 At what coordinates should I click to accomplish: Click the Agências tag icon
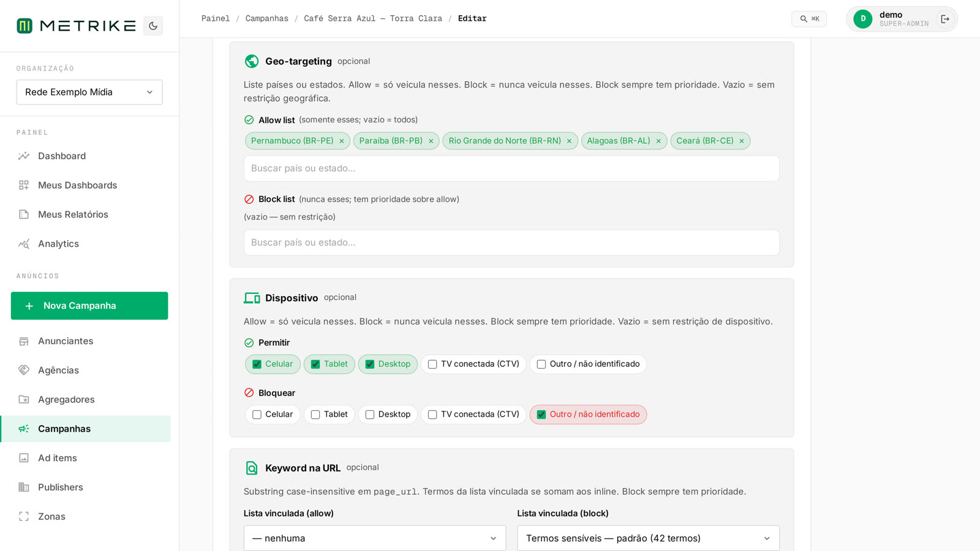click(x=24, y=370)
